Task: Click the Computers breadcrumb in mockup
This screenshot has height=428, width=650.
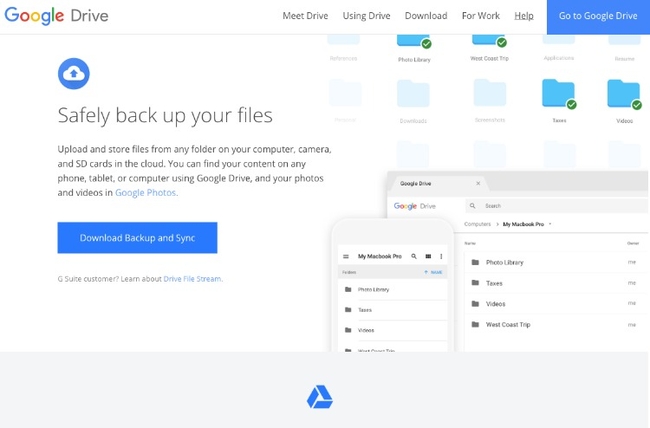Action: click(477, 224)
